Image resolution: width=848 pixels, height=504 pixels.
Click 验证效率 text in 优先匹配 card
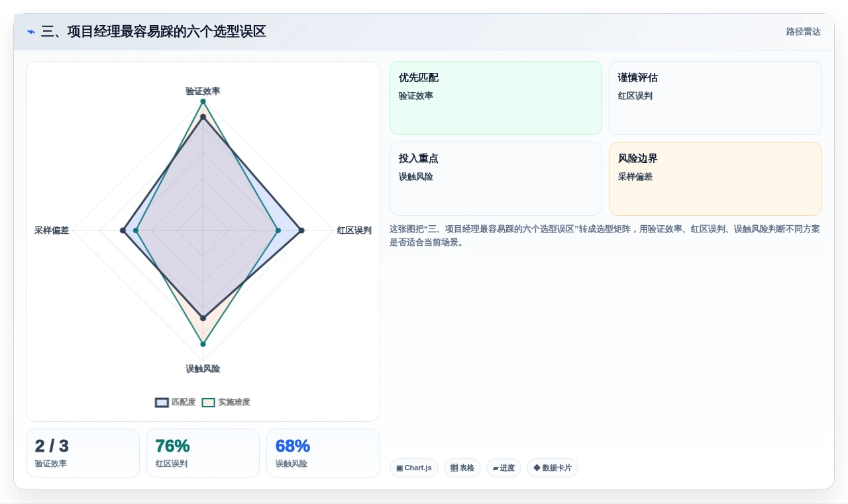coord(416,96)
